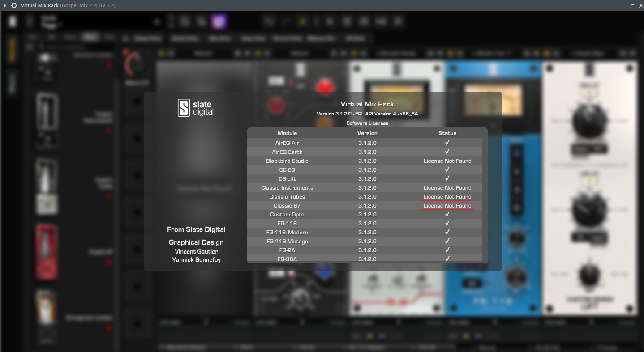
Task: Click the status checkmark for FG-116 Vintage
Action: 447,241
